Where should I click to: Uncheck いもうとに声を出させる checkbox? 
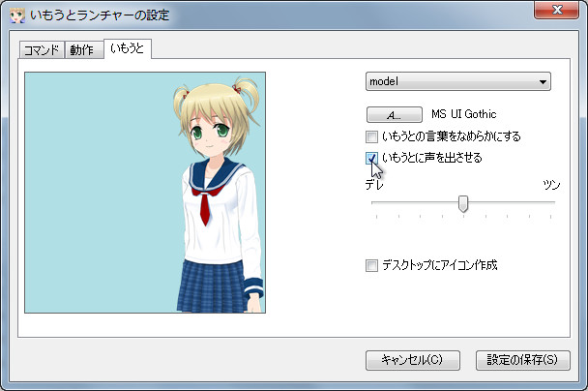(371, 158)
